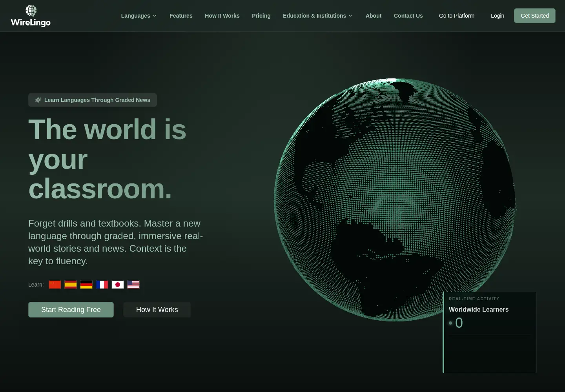Open How It Works in the navbar

222,16
